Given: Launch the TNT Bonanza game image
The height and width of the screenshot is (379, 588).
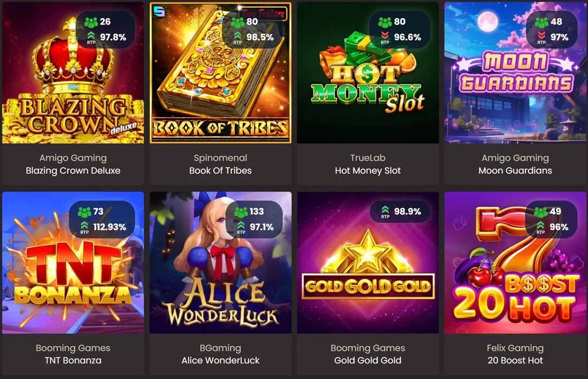Looking at the screenshot, I should pos(73,262).
